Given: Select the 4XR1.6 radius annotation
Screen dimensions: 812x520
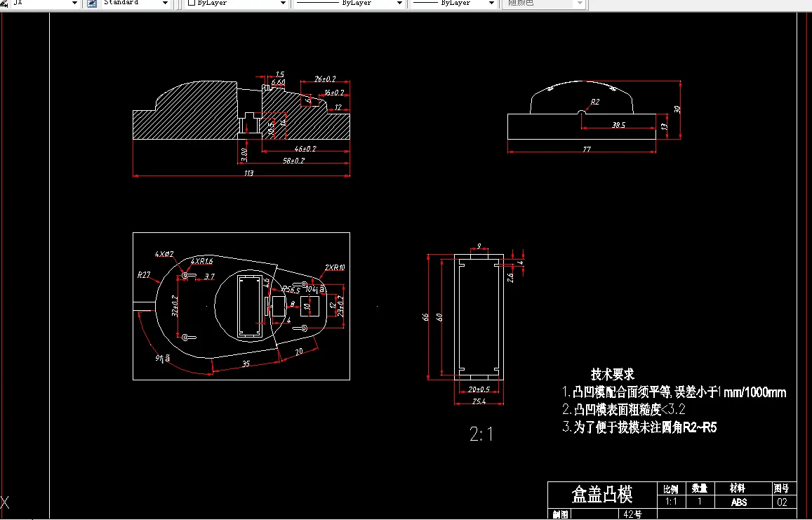Looking at the screenshot, I should (x=202, y=262).
